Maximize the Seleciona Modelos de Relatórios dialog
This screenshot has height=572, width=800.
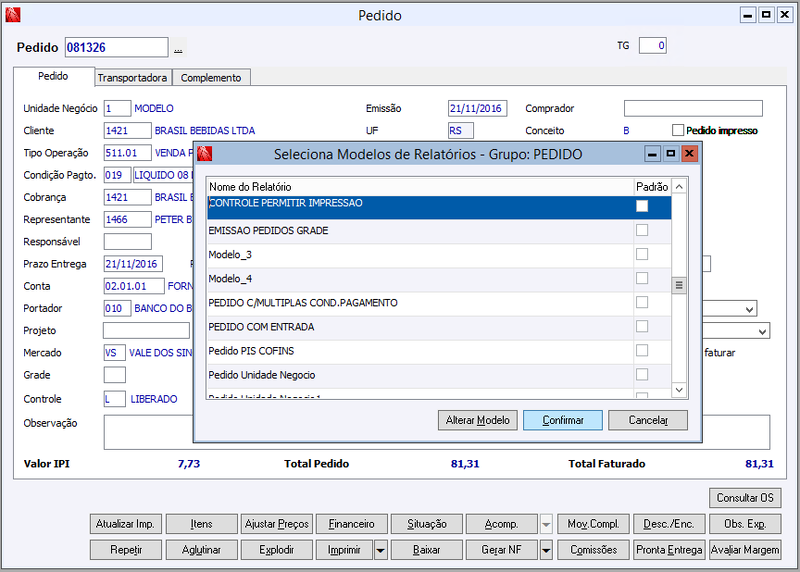(x=670, y=154)
